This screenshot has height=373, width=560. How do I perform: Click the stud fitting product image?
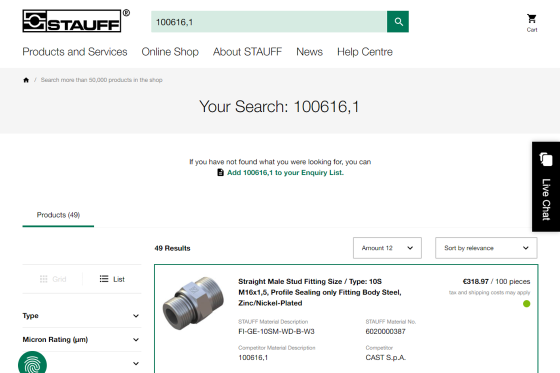193,303
